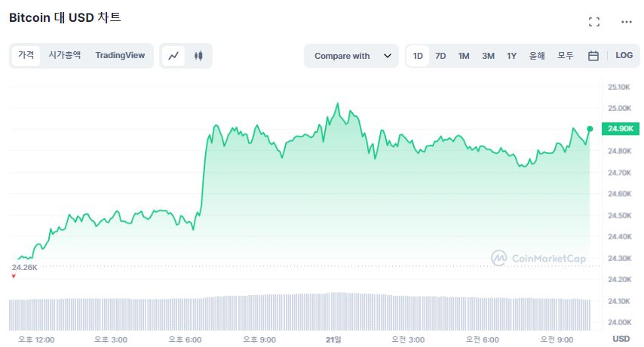Switch to candlestick chart icon

(x=199, y=56)
